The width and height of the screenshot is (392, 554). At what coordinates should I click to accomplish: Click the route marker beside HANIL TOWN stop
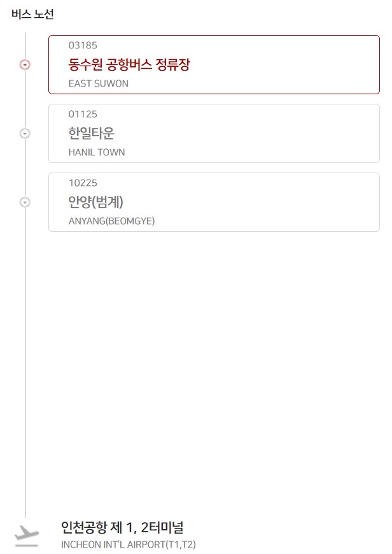(25, 133)
